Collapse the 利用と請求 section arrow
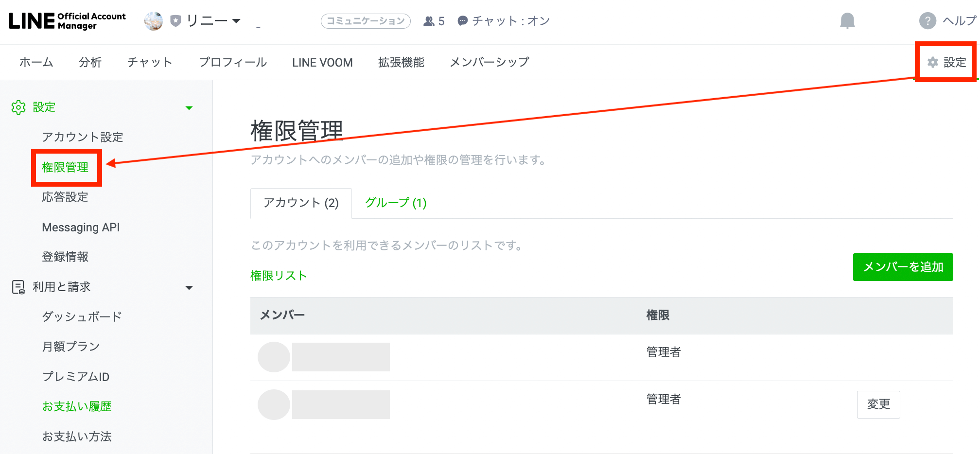The width and height of the screenshot is (980, 454). coord(189,288)
